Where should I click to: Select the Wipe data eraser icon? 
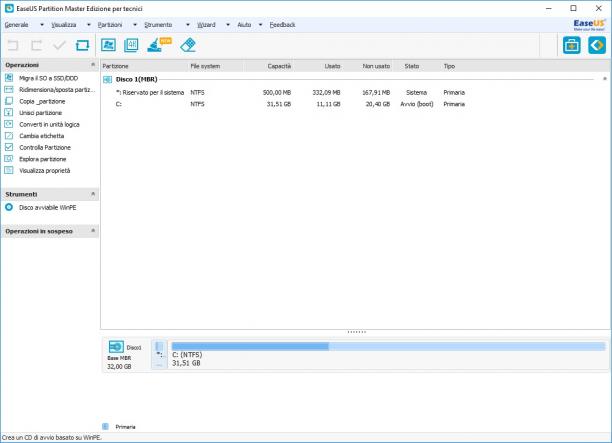188,45
